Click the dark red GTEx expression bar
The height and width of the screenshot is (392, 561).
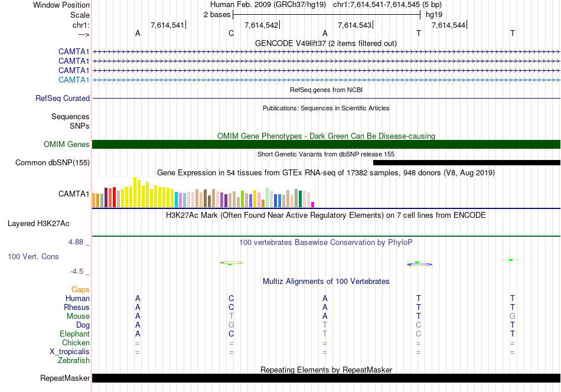click(x=106, y=197)
